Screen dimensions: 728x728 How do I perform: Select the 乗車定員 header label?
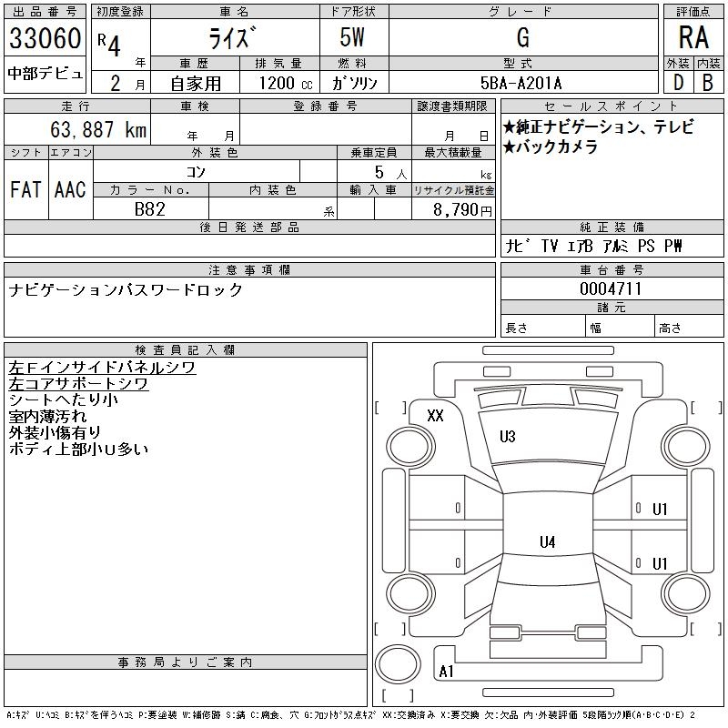(x=374, y=152)
